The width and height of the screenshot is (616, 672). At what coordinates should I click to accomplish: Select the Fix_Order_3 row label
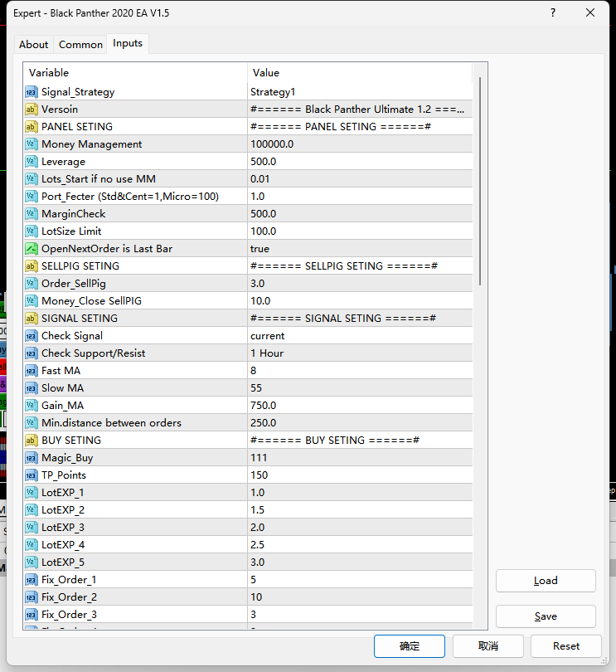[x=69, y=615]
